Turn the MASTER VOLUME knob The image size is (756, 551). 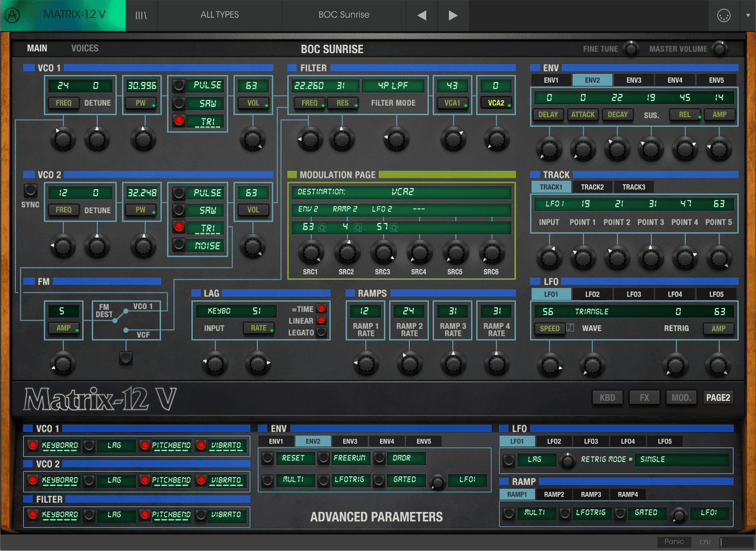pos(720,49)
